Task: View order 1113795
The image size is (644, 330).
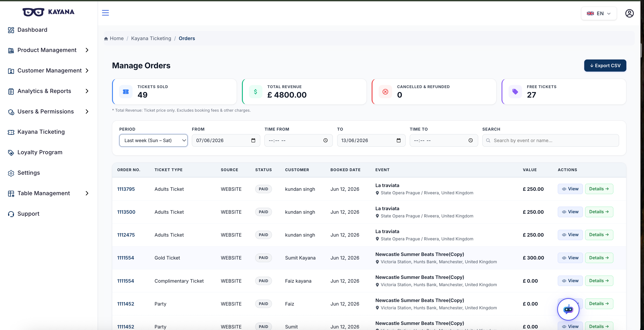Action: (570, 189)
